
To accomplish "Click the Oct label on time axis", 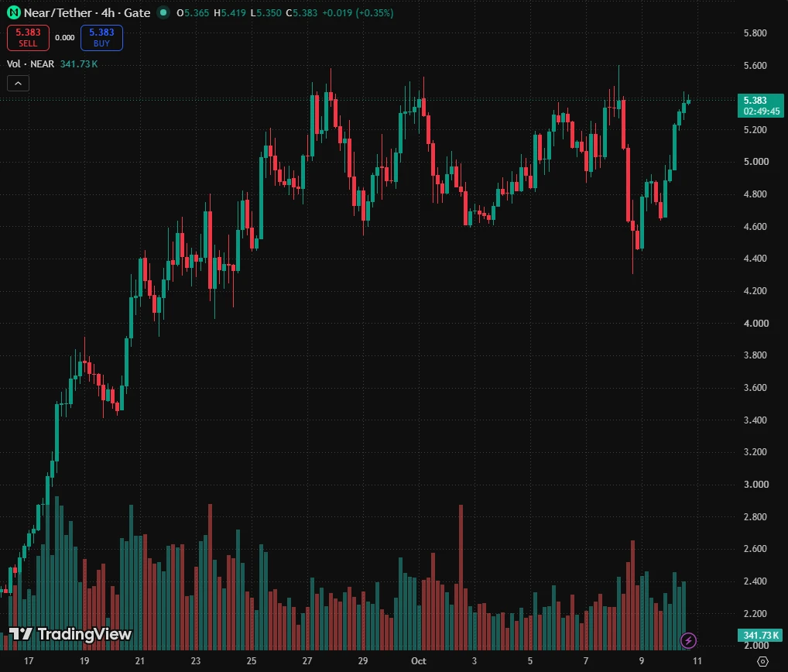I will tap(418, 661).
